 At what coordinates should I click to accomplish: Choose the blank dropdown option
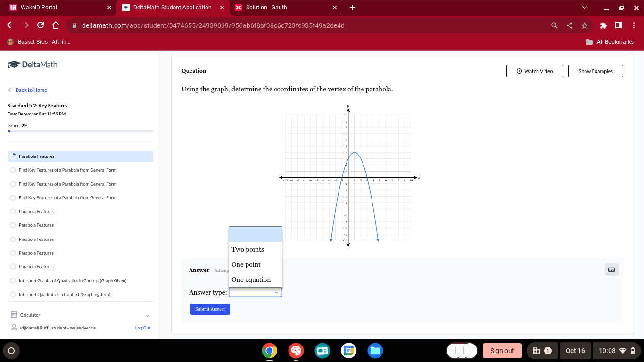256,234
